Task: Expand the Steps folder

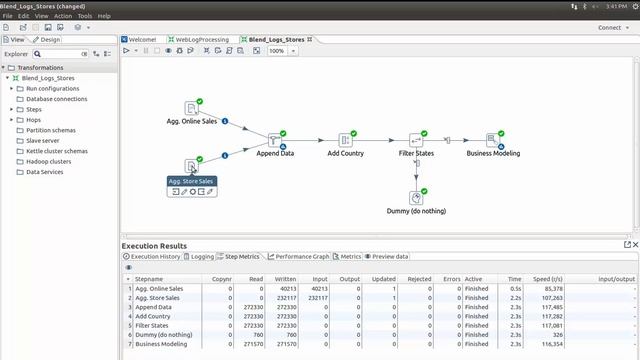Action: pyautogui.click(x=11, y=109)
